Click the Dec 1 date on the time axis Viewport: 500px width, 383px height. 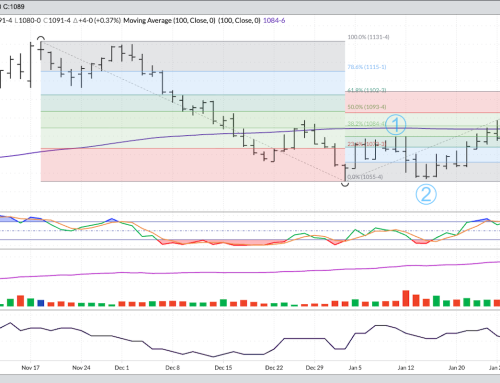tap(122, 368)
